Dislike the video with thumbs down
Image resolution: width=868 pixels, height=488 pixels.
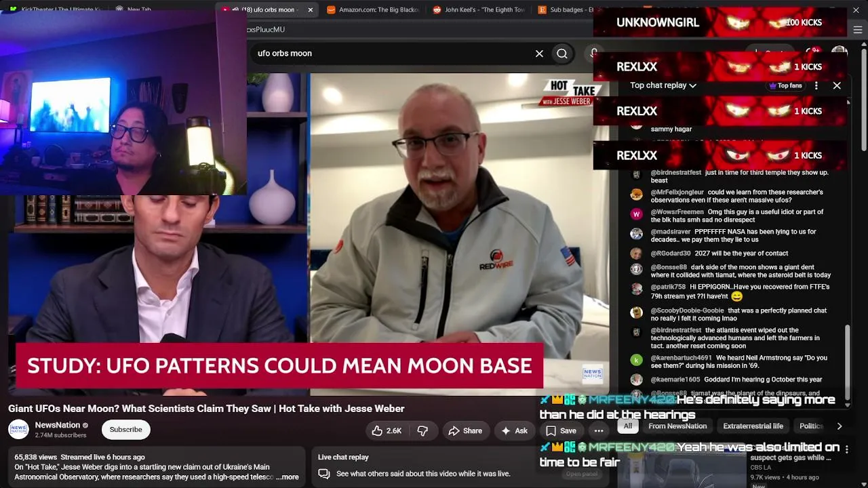(x=422, y=430)
